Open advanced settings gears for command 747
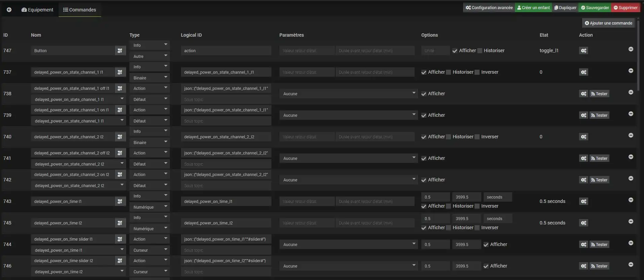Image resolution: width=644 pixels, height=280 pixels. pos(583,50)
